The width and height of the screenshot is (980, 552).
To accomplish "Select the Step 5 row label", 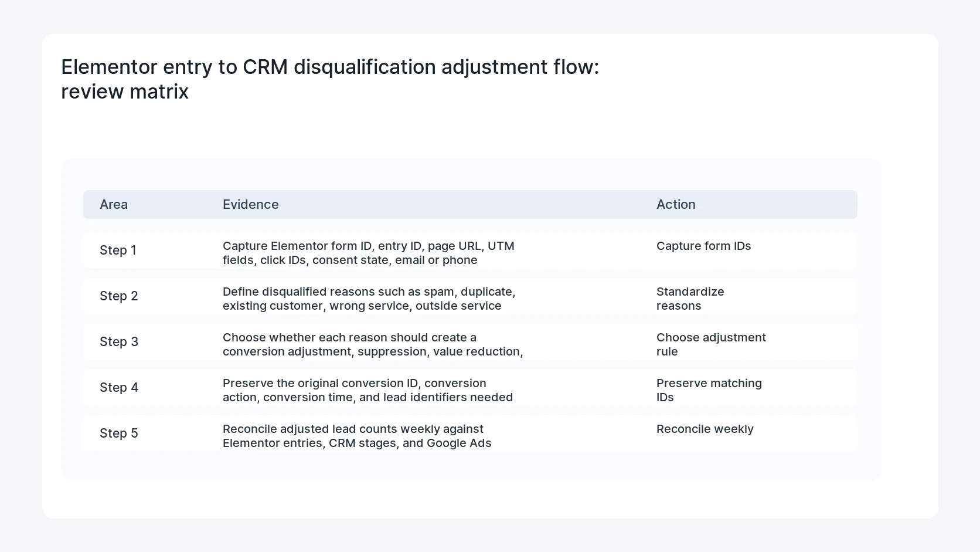I will coord(119,433).
